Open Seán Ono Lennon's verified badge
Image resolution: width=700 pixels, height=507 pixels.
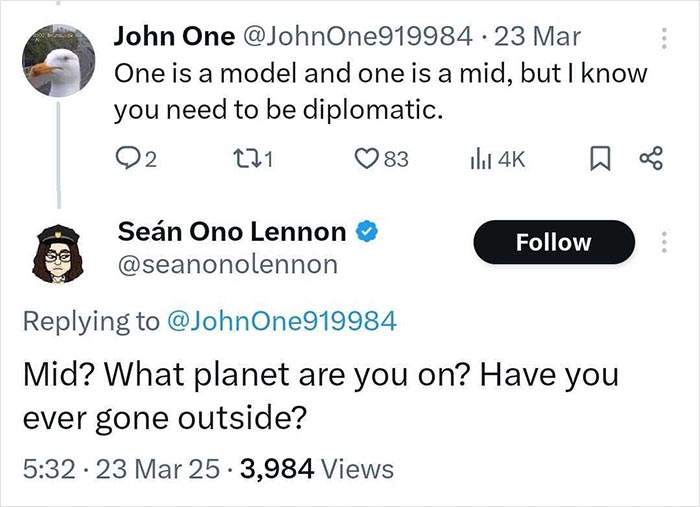coord(368,233)
